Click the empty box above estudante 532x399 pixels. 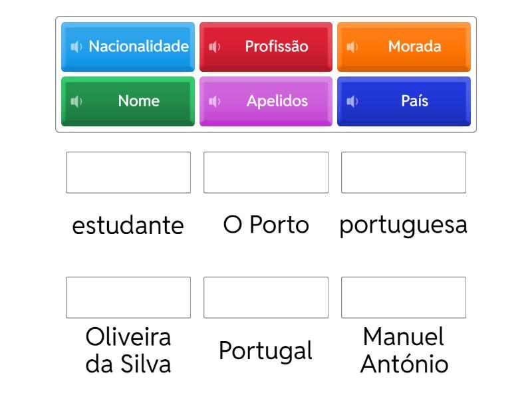click(128, 172)
